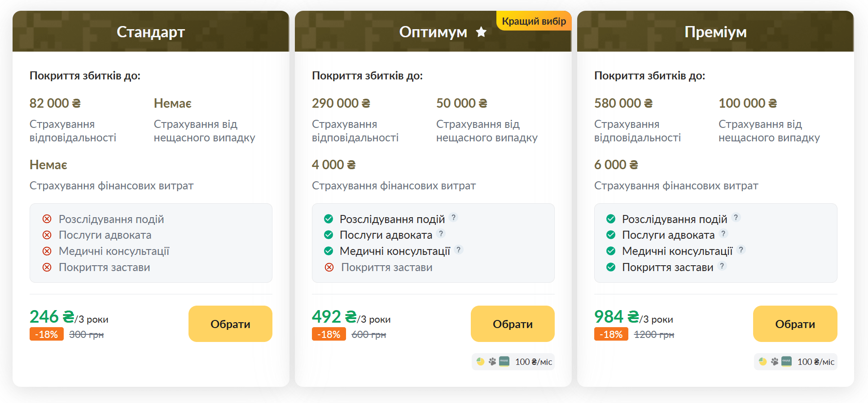Click the green check beside Послуги адвоката in Оптимум
This screenshot has width=868, height=403.
pyautogui.click(x=329, y=235)
